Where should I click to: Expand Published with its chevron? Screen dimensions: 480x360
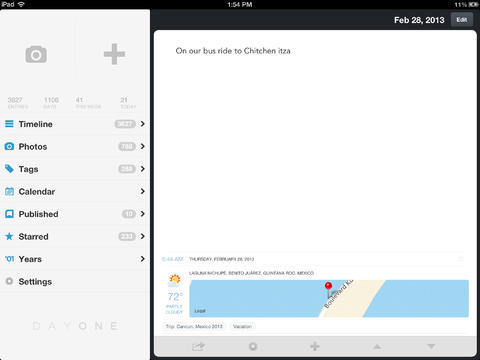[143, 214]
